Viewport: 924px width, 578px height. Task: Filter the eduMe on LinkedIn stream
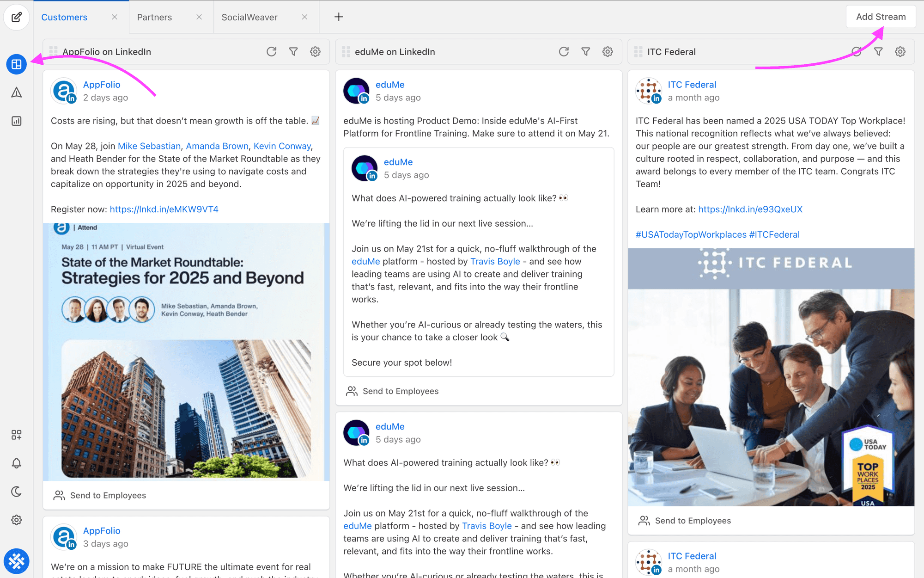pyautogui.click(x=585, y=52)
